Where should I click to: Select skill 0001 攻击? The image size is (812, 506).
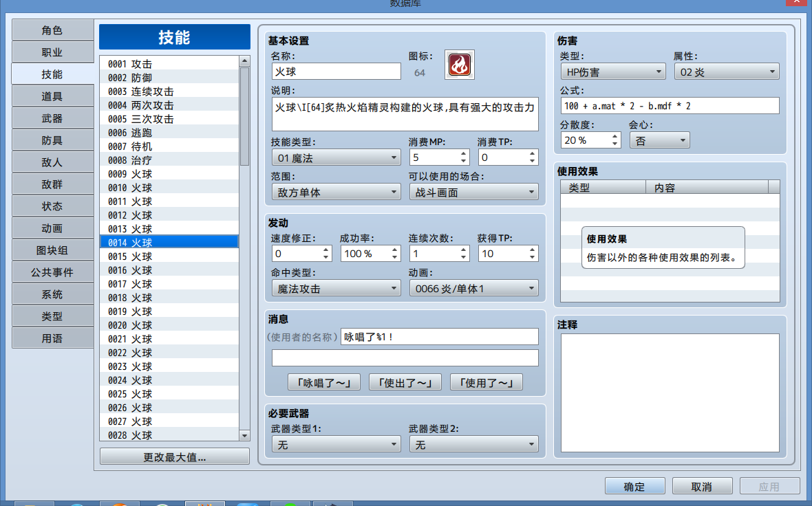coord(169,64)
